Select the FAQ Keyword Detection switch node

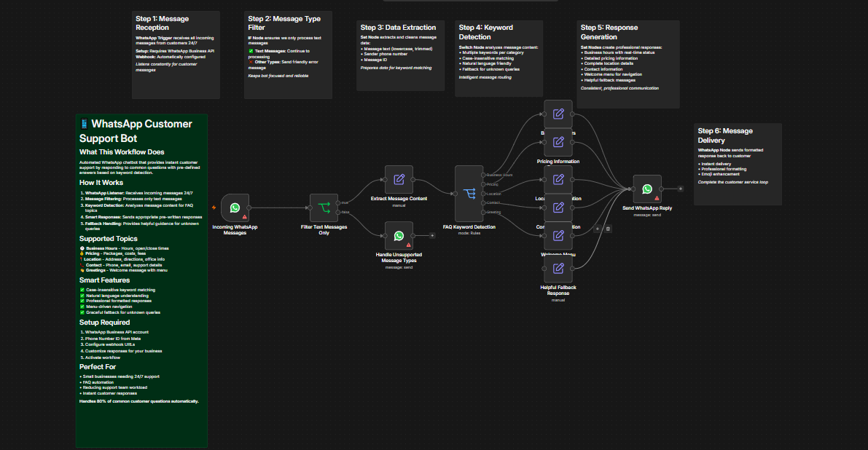point(469,194)
